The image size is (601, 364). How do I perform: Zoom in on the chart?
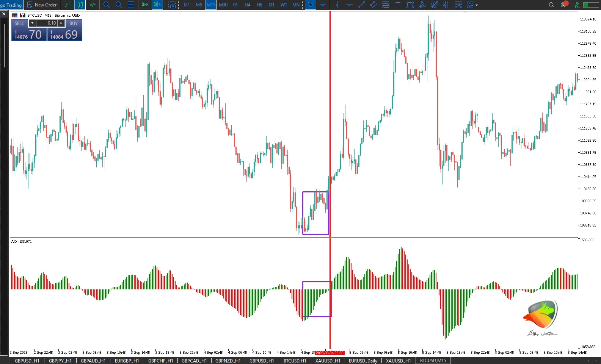pyautogui.click(x=107, y=5)
